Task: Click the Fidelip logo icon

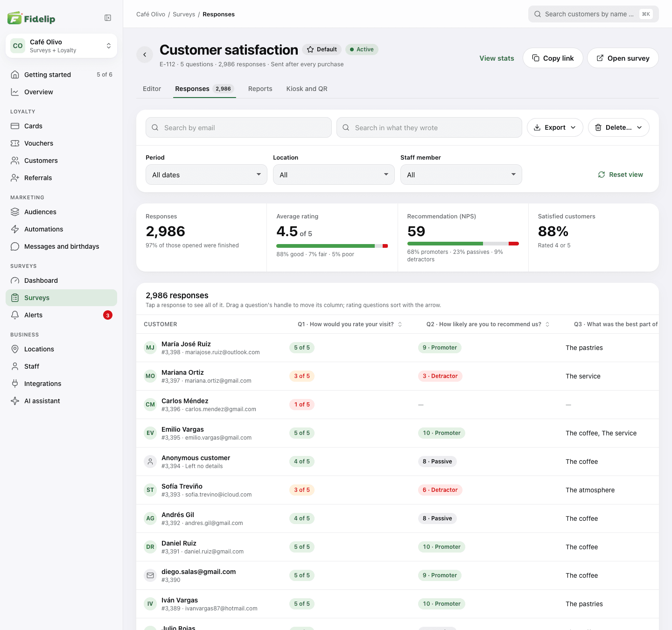Action: 15,18
